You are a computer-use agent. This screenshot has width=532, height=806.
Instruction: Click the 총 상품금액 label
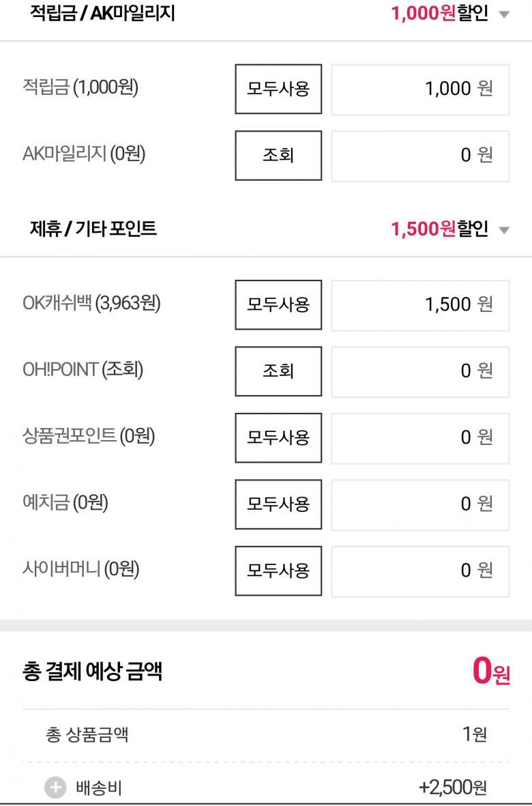coord(87,734)
